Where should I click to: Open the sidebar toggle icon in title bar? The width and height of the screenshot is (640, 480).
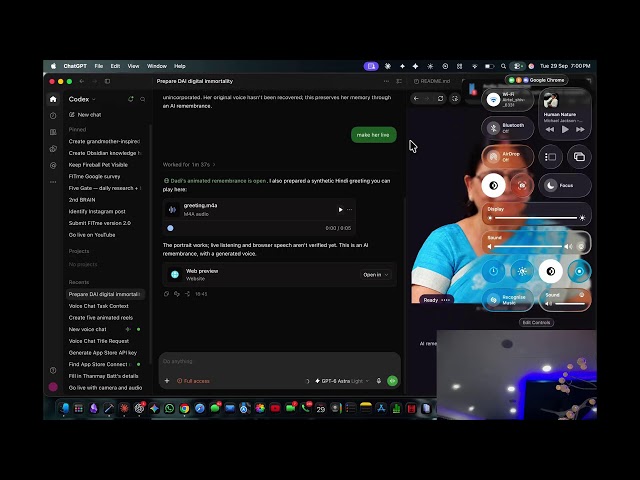(x=107, y=81)
